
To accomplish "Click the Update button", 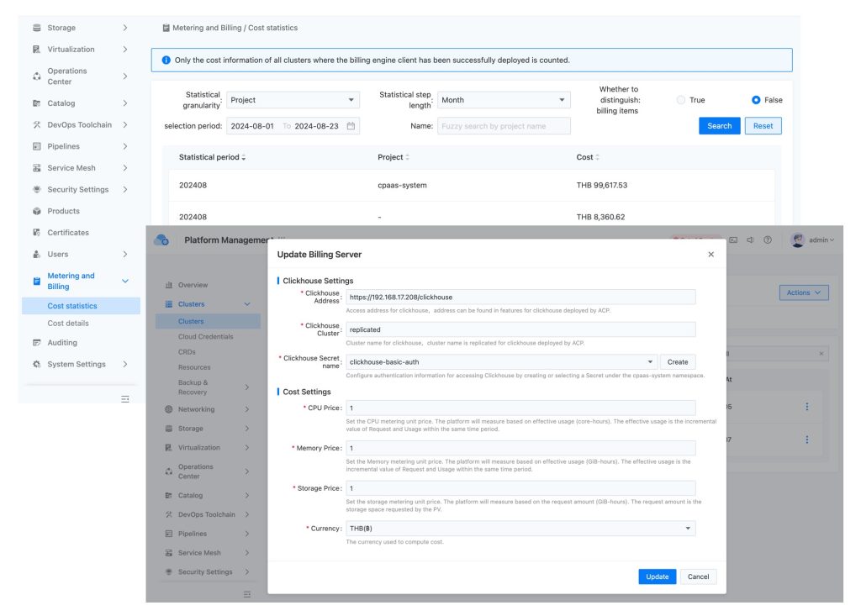I will (x=657, y=577).
